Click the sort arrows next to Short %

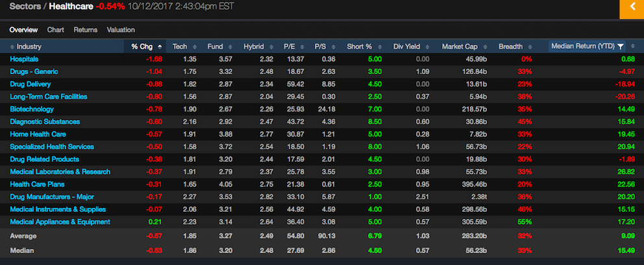click(x=379, y=47)
